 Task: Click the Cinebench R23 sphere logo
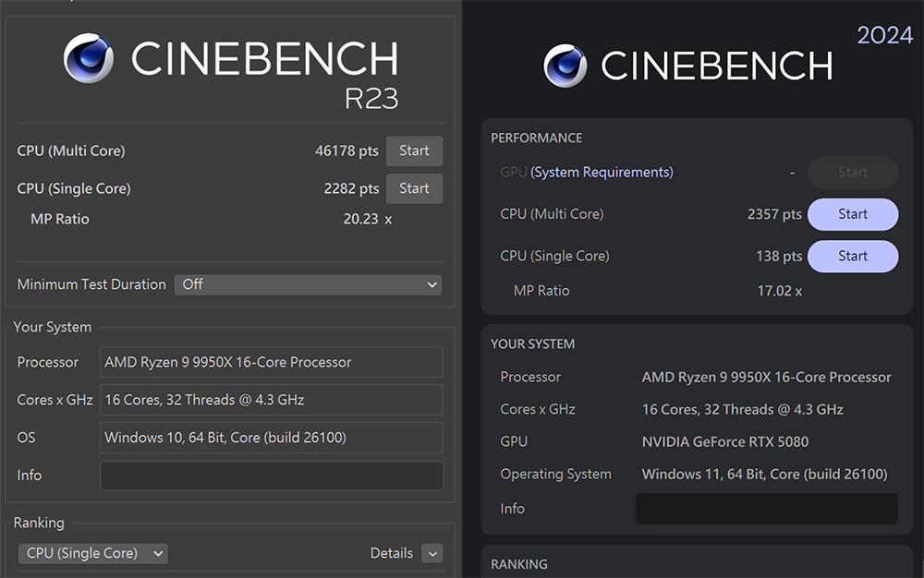(x=89, y=58)
